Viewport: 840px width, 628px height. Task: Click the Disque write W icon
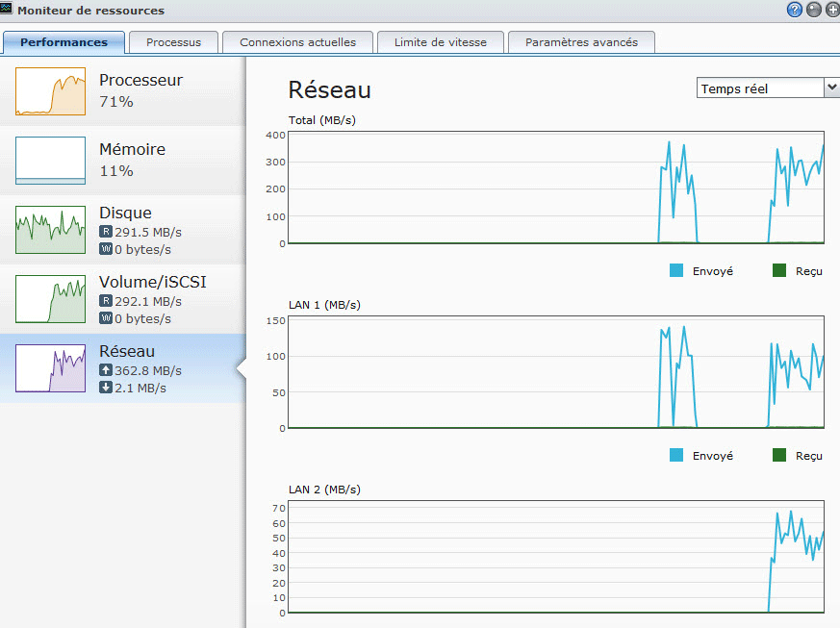point(106,249)
